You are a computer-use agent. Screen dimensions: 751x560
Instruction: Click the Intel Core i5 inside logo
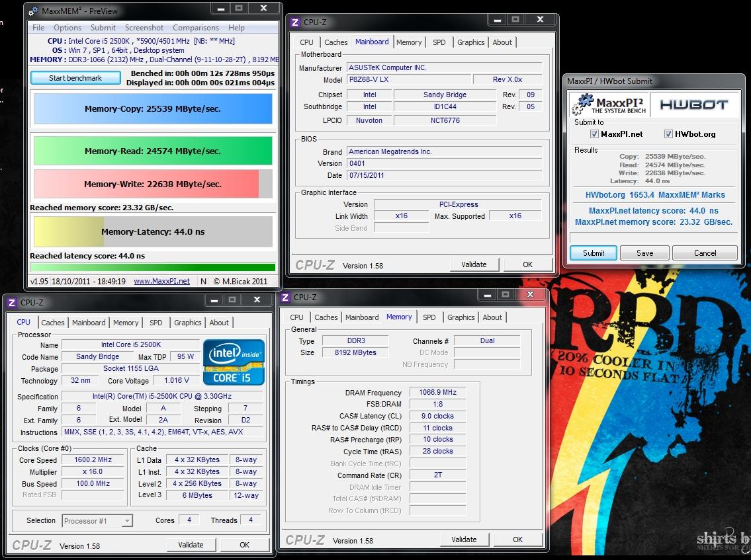(x=234, y=362)
